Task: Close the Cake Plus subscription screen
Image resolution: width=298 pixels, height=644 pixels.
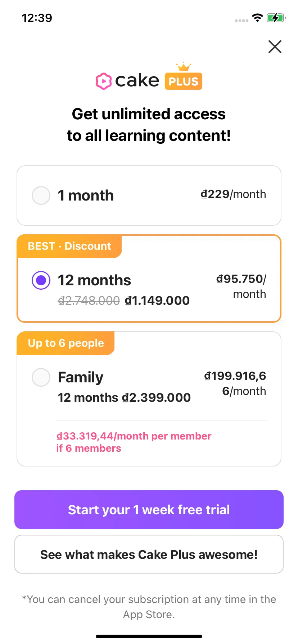Action: (x=275, y=47)
